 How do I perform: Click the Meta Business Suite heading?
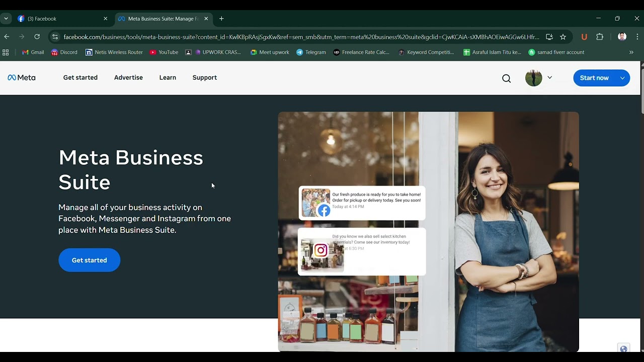click(x=131, y=170)
